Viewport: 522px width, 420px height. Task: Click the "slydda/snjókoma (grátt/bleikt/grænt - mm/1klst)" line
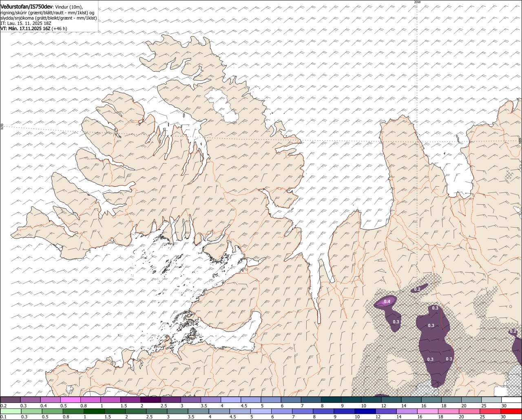pos(49,18)
